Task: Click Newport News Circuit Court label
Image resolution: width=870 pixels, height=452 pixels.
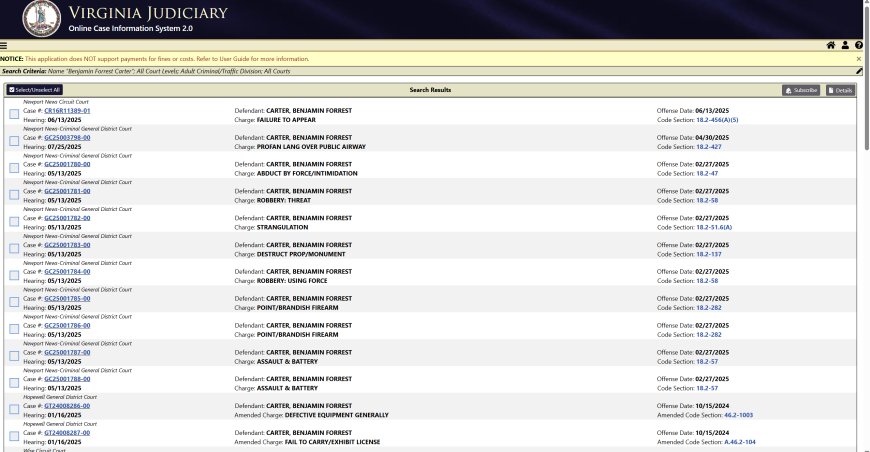Action: 55,102
